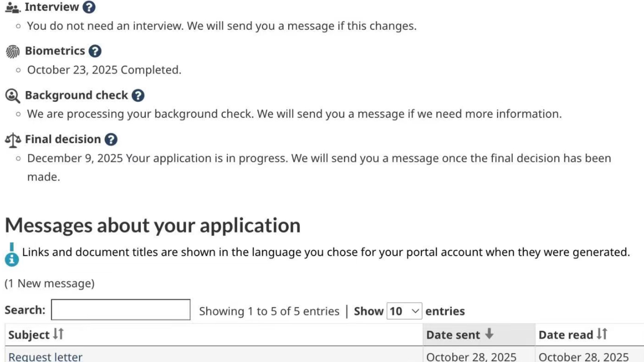
Task: Click the Interview people icon
Action: (x=13, y=7)
